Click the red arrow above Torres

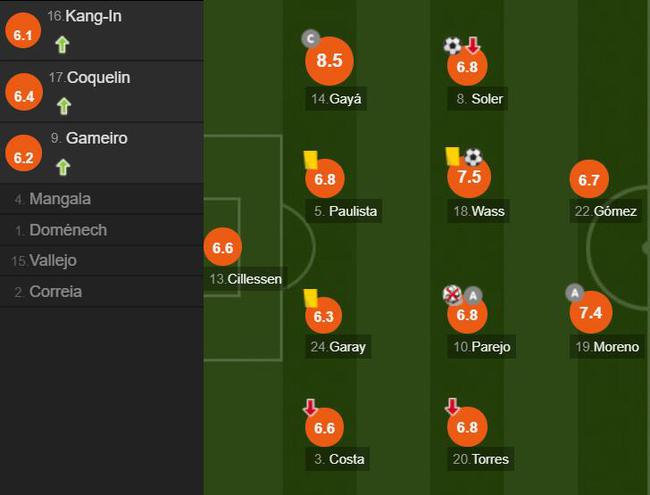(x=452, y=407)
